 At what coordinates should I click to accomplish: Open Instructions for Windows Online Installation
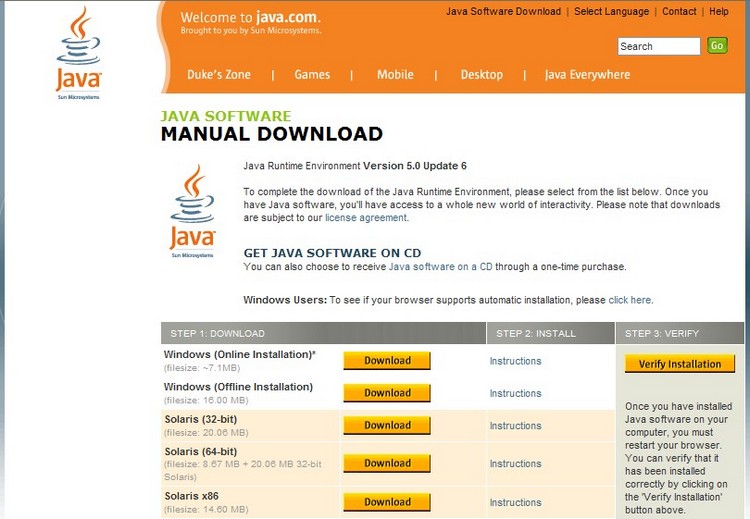515,361
